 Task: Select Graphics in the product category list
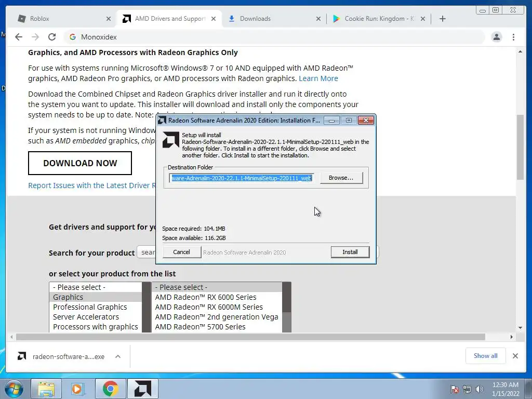tap(96, 297)
